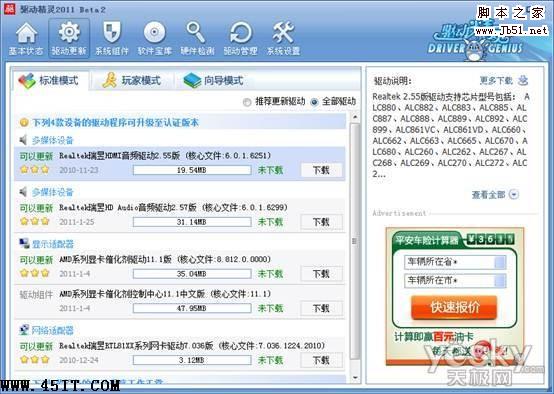Click the Driver Genius logo
This screenshot has height=394, width=554.
click(x=475, y=43)
